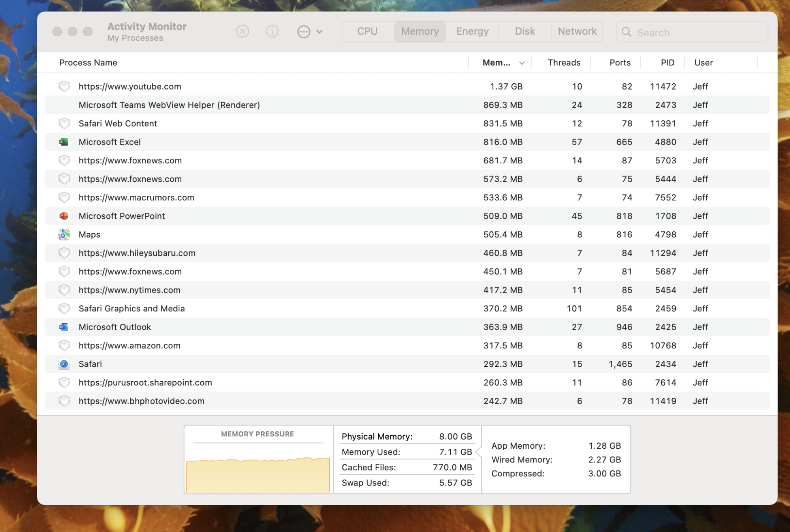Screen dimensions: 790x532
Task: Click the magnifying glass in the Search field
Action: click(x=627, y=32)
